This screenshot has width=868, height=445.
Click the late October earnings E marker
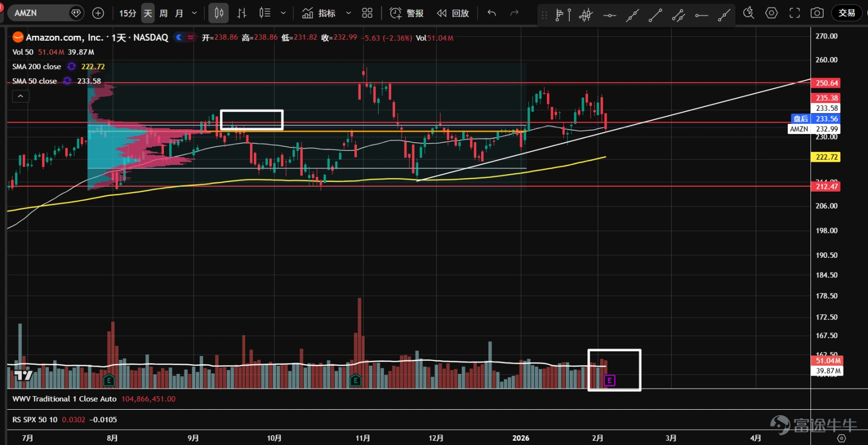click(x=356, y=380)
